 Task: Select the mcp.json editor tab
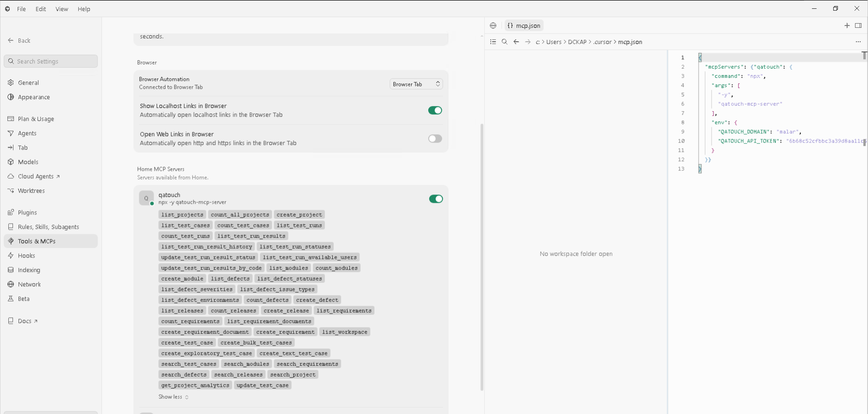pos(524,25)
